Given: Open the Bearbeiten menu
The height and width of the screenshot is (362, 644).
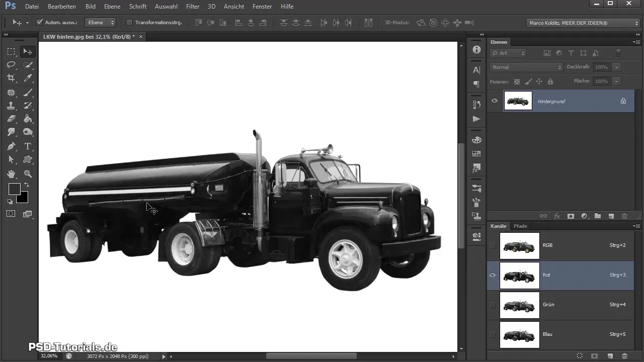Looking at the screenshot, I should [62, 7].
